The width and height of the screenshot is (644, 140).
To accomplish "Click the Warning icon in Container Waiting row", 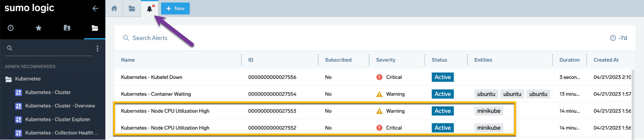I will (x=380, y=94).
